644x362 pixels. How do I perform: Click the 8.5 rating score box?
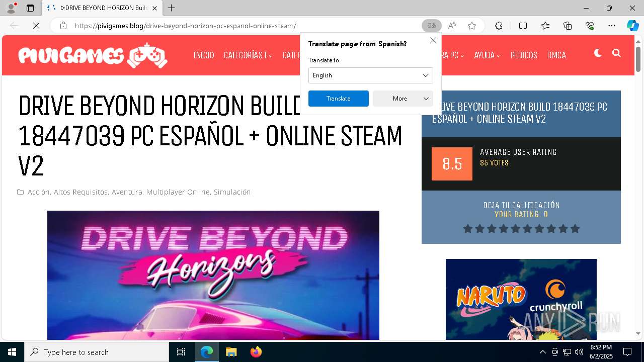[x=452, y=164]
